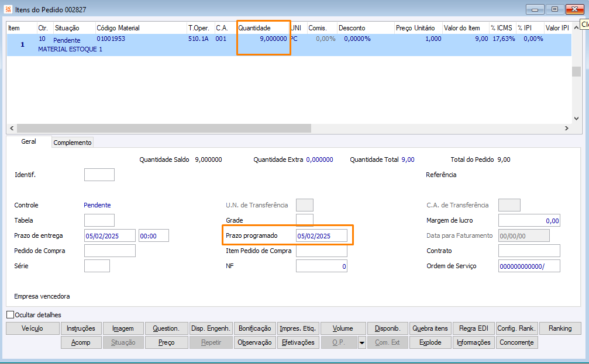Select material code 01001953 cell
The height and width of the screenshot is (364, 589).
[x=111, y=39]
